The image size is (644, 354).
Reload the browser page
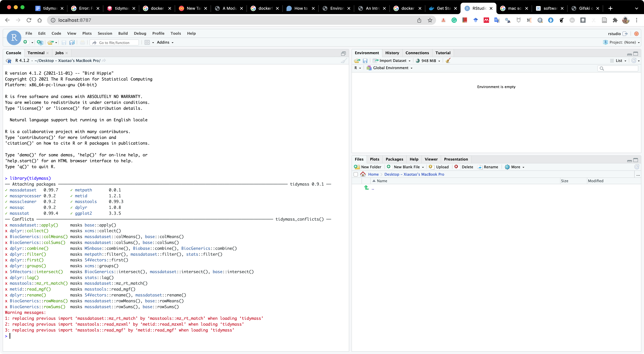click(29, 20)
